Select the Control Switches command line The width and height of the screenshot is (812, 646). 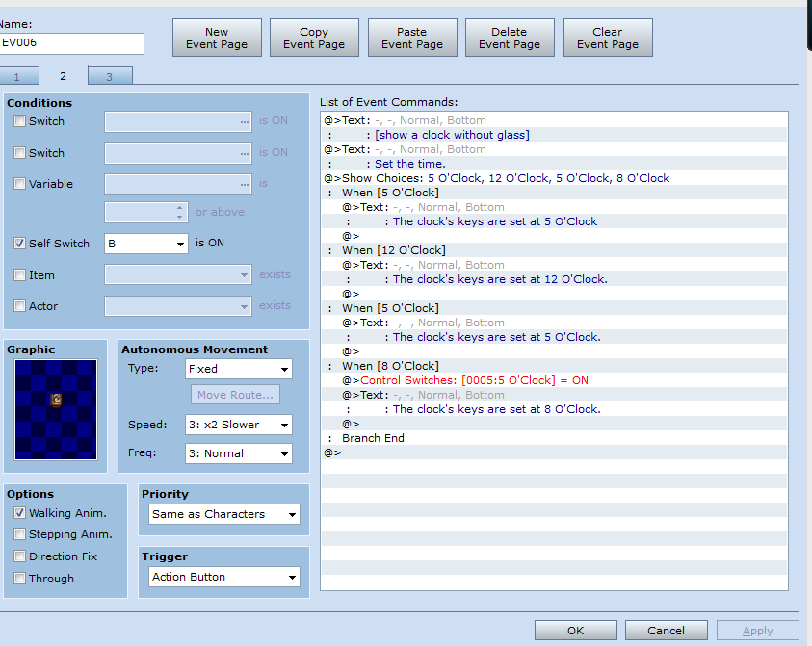(554, 380)
